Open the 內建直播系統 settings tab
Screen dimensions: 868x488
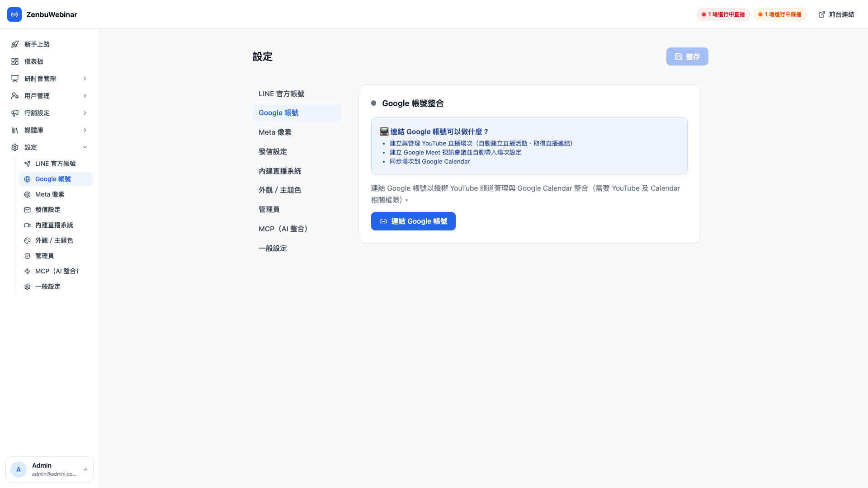297,171
